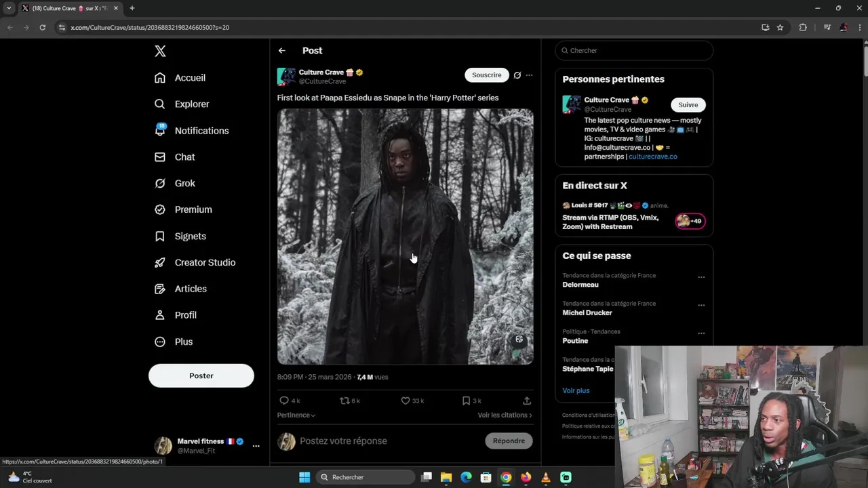Open the media controls icon in toolbar
This screenshot has width=868, height=488.
(827, 28)
